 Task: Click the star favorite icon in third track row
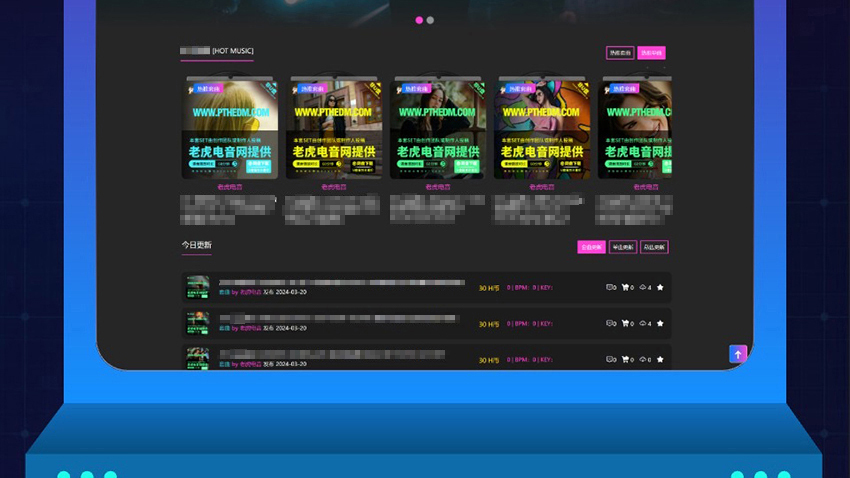pos(660,360)
